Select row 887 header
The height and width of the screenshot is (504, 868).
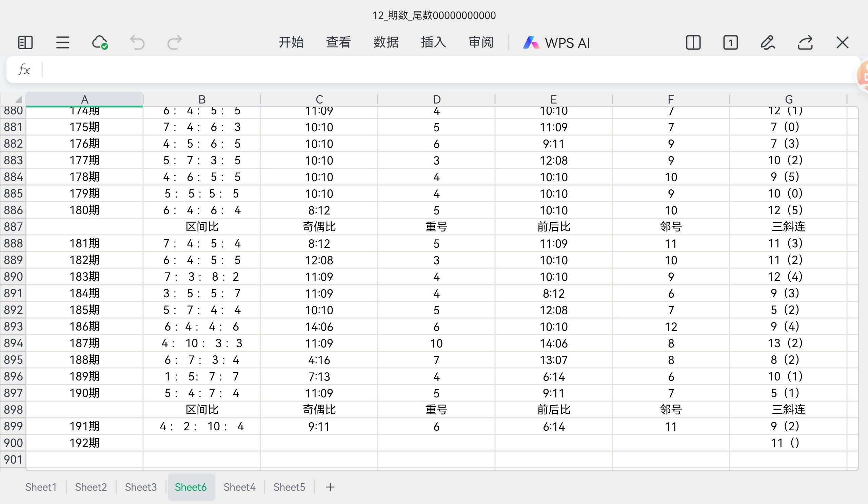click(13, 227)
